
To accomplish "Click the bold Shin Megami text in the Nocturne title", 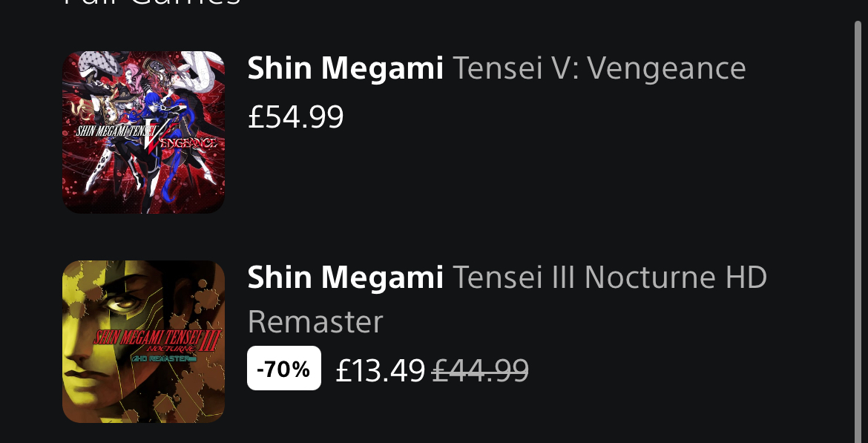I will click(x=345, y=278).
